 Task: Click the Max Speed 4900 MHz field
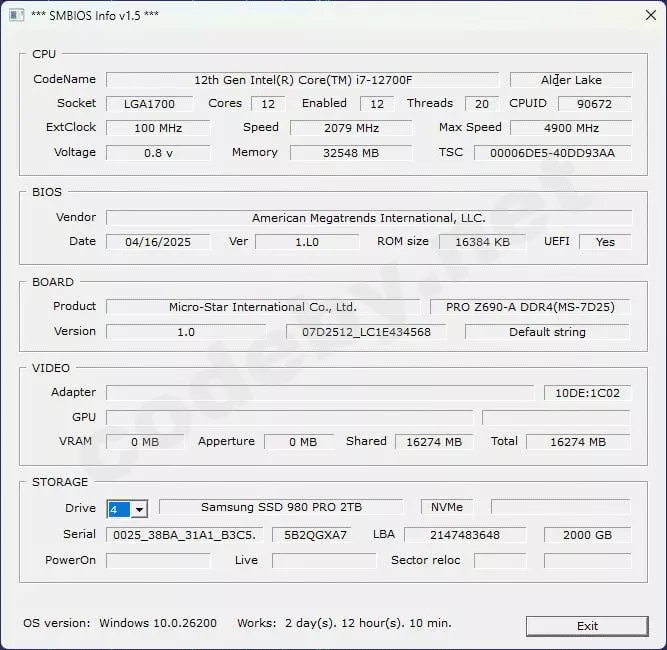pos(570,128)
